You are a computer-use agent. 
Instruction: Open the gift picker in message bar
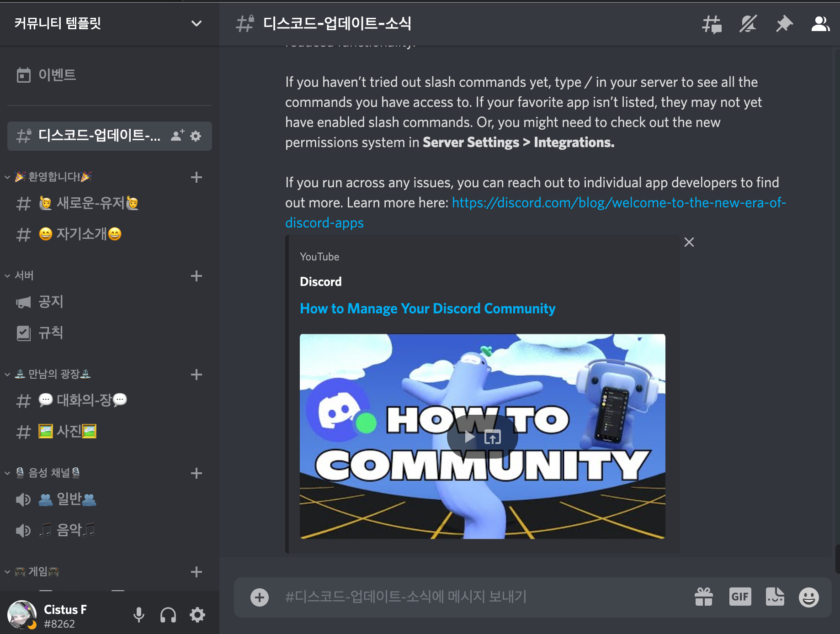pyautogui.click(x=704, y=597)
